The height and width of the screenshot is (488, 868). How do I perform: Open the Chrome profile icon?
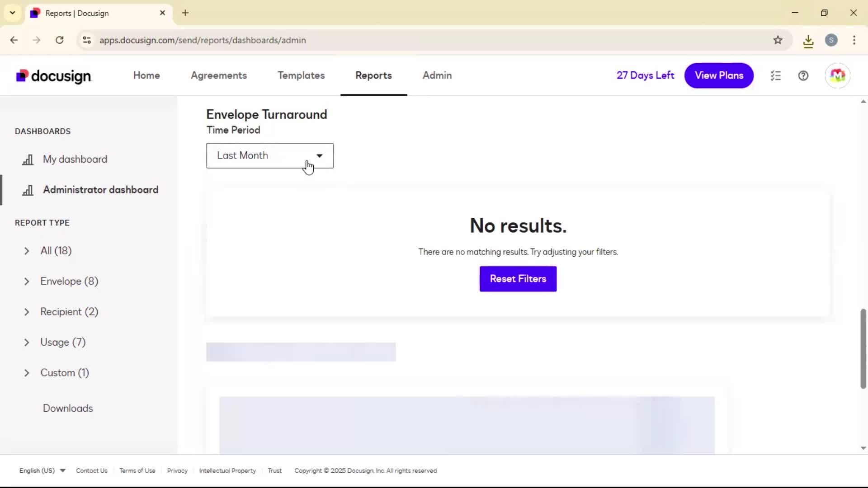831,40
